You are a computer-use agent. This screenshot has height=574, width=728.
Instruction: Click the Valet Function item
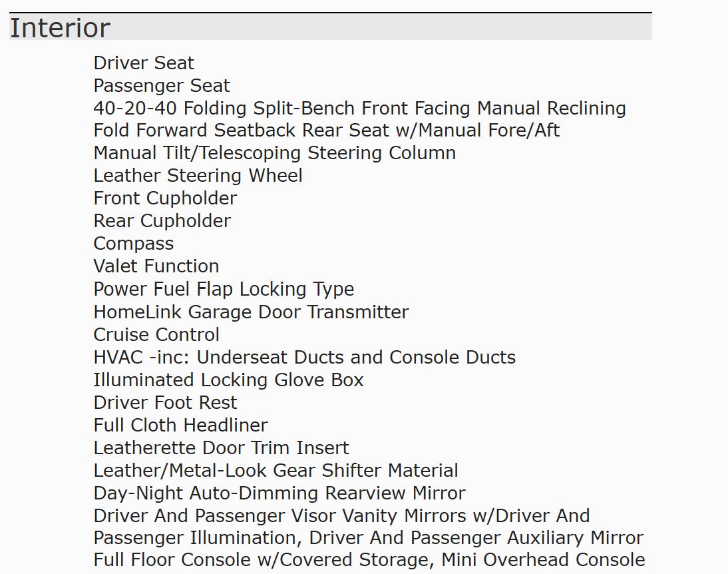(156, 266)
